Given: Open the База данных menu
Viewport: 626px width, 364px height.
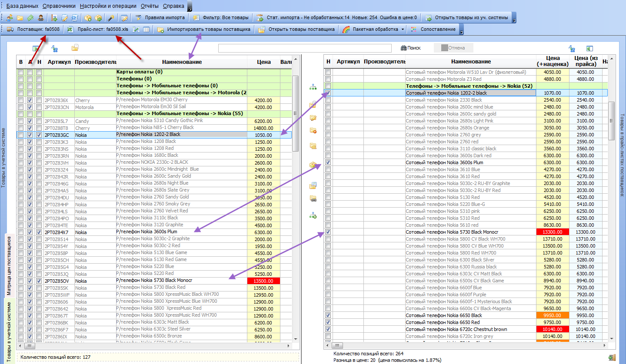Looking at the screenshot, I should 23,6.
